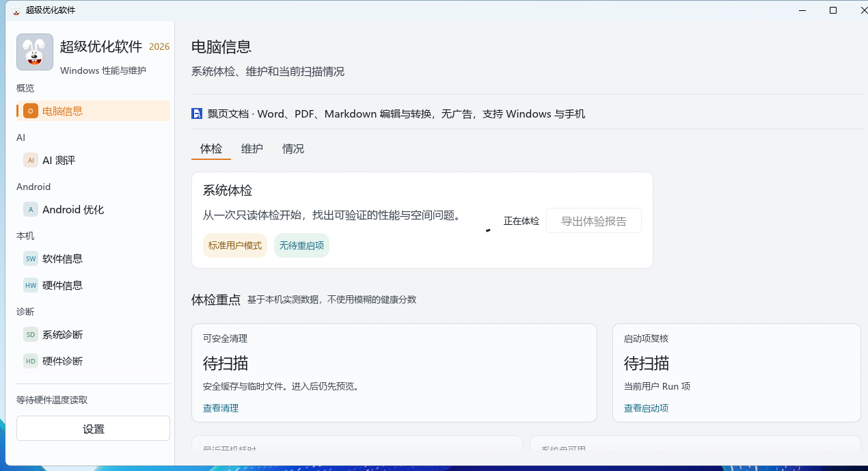The width and height of the screenshot is (868, 471).
Task: Click 待扫描 in the 可安全清理 card
Action: coord(226,363)
